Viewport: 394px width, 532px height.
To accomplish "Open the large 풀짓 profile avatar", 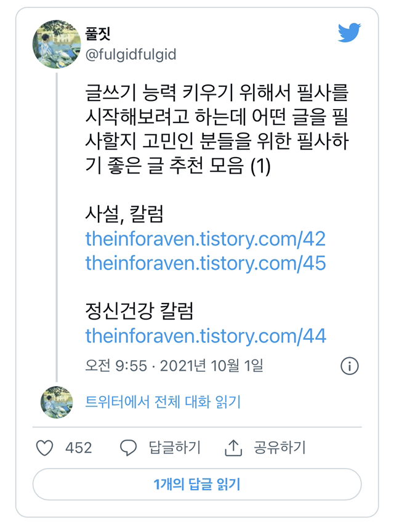I will pyautogui.click(x=56, y=42).
